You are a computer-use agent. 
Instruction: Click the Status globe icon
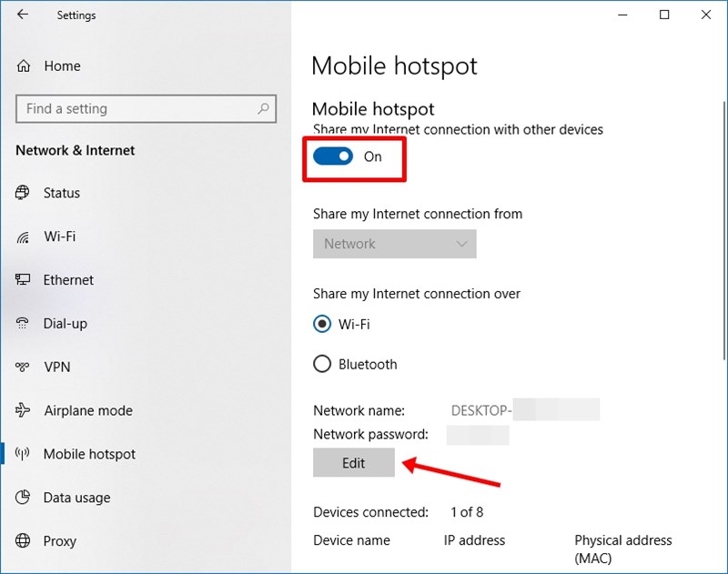coord(22,192)
